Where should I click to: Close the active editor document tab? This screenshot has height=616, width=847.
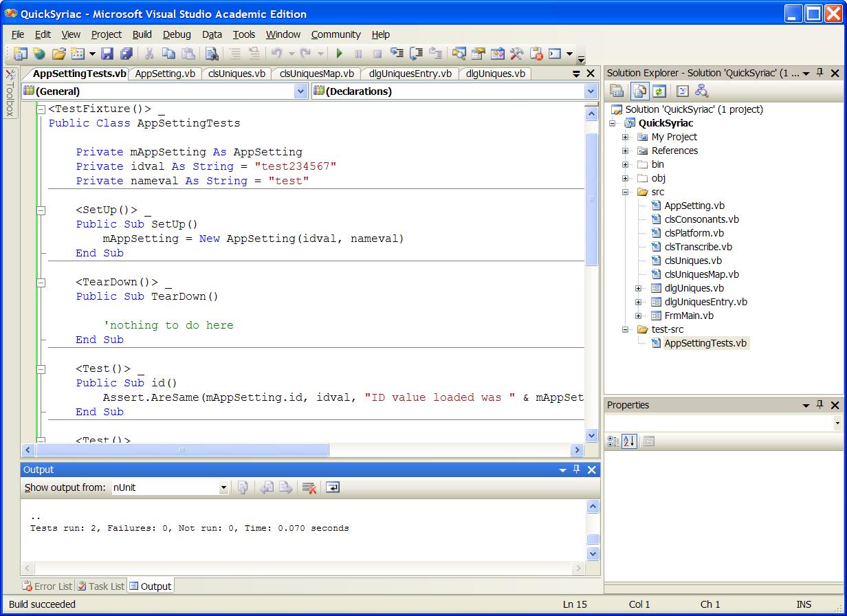pyautogui.click(x=591, y=74)
